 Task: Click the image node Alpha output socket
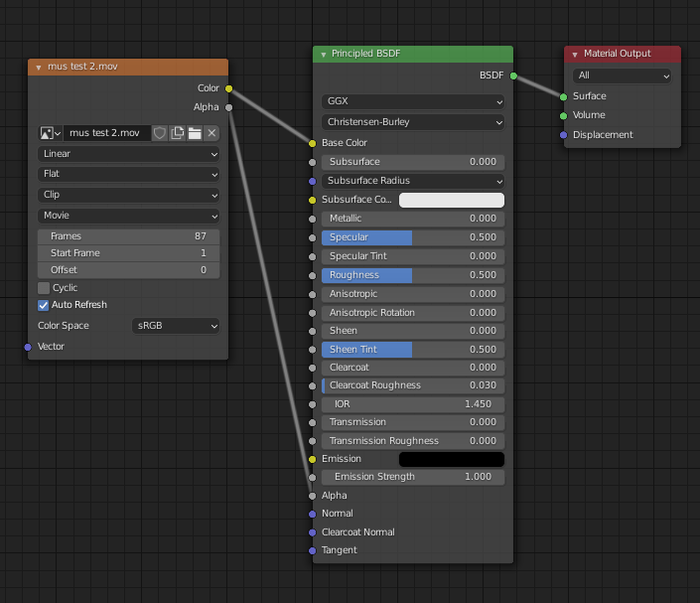tap(229, 107)
